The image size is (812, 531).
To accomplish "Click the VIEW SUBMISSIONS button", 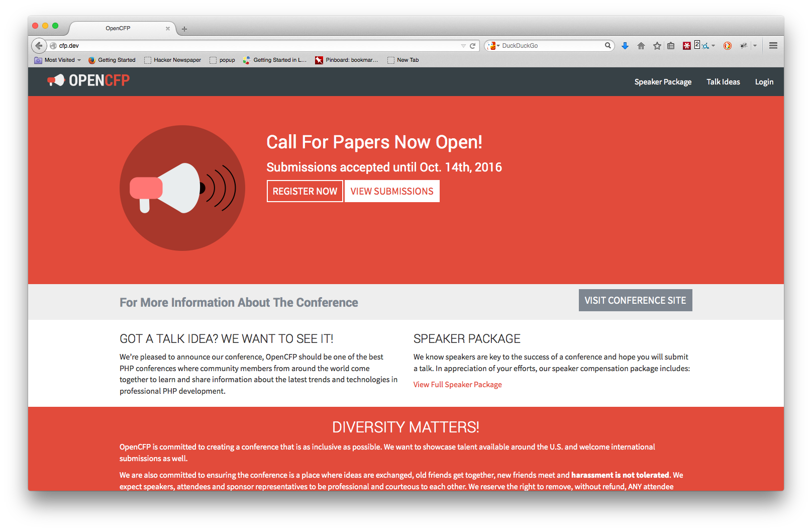I will coord(392,191).
